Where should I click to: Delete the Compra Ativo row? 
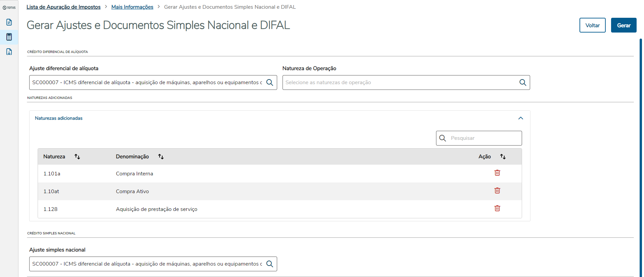coord(498,190)
